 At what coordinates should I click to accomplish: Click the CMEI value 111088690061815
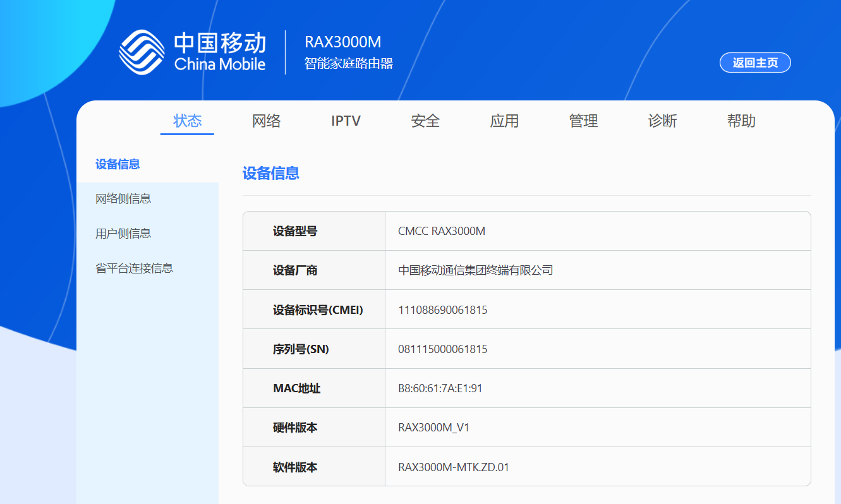point(442,310)
